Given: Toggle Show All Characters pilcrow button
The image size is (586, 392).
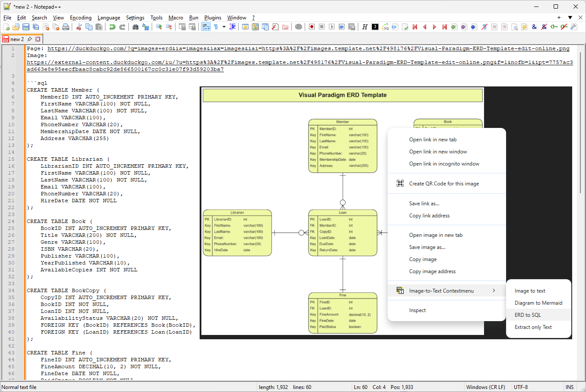Looking at the screenshot, I should click(x=216, y=27).
